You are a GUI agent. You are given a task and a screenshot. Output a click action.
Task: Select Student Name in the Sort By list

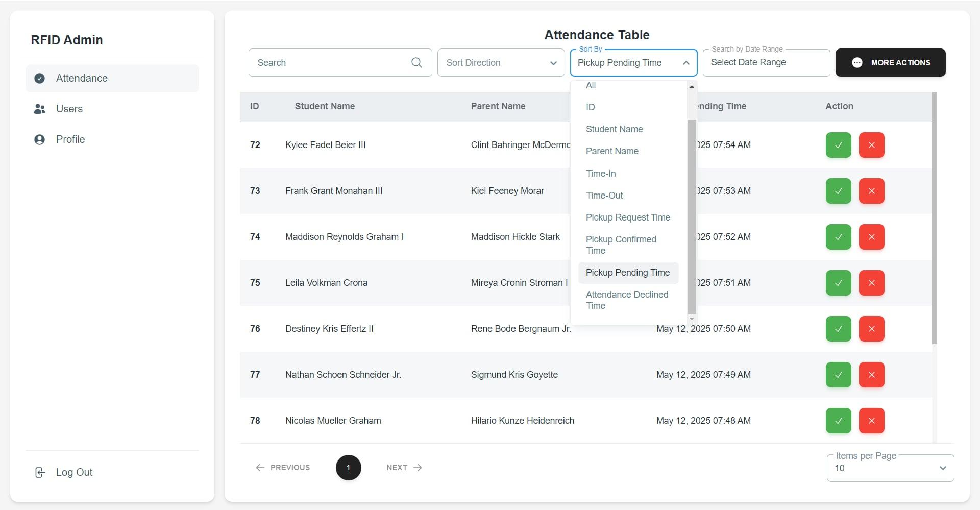(614, 129)
